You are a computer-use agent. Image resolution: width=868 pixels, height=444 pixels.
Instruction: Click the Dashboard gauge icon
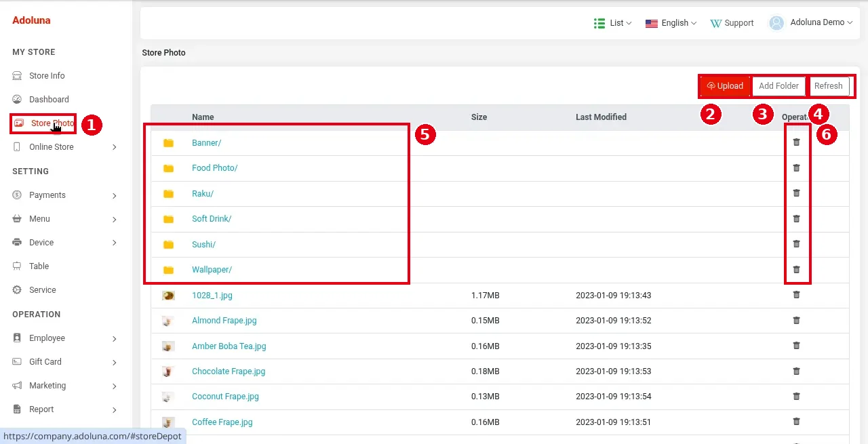click(x=17, y=100)
